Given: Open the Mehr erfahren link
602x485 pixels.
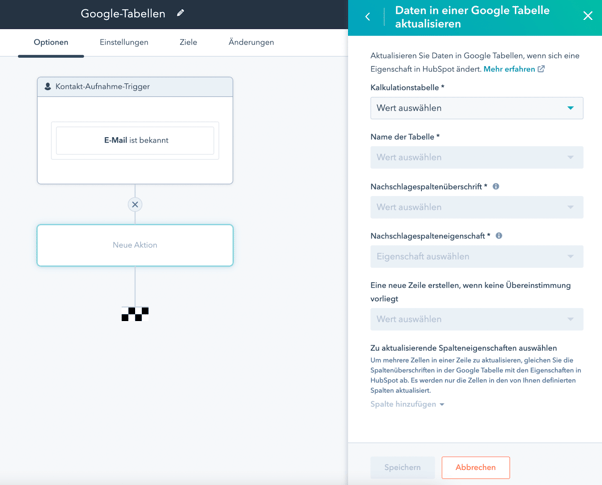Looking at the screenshot, I should [x=509, y=69].
